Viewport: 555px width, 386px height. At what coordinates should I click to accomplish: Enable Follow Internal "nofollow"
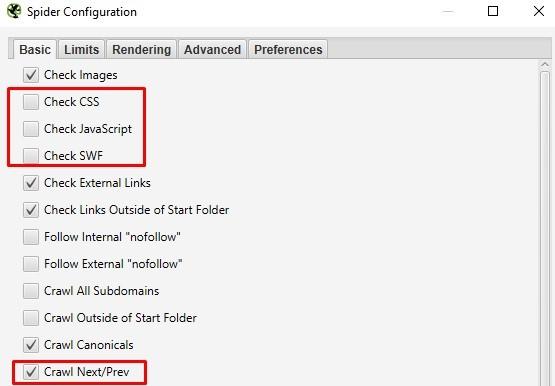click(31, 237)
